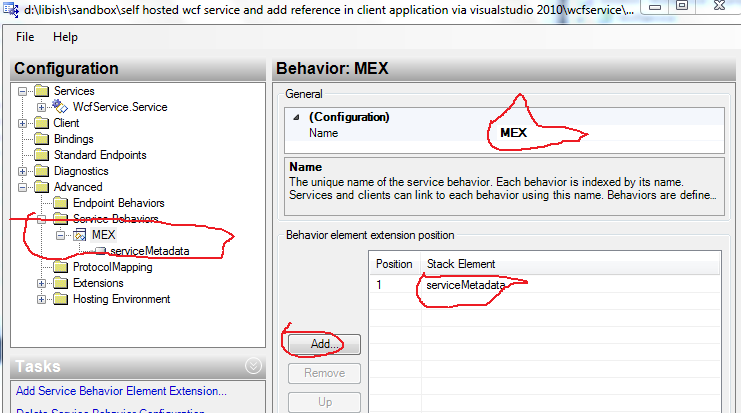Screen dimensions: 741x413
Task: Open the Help menu
Action: click(x=65, y=37)
